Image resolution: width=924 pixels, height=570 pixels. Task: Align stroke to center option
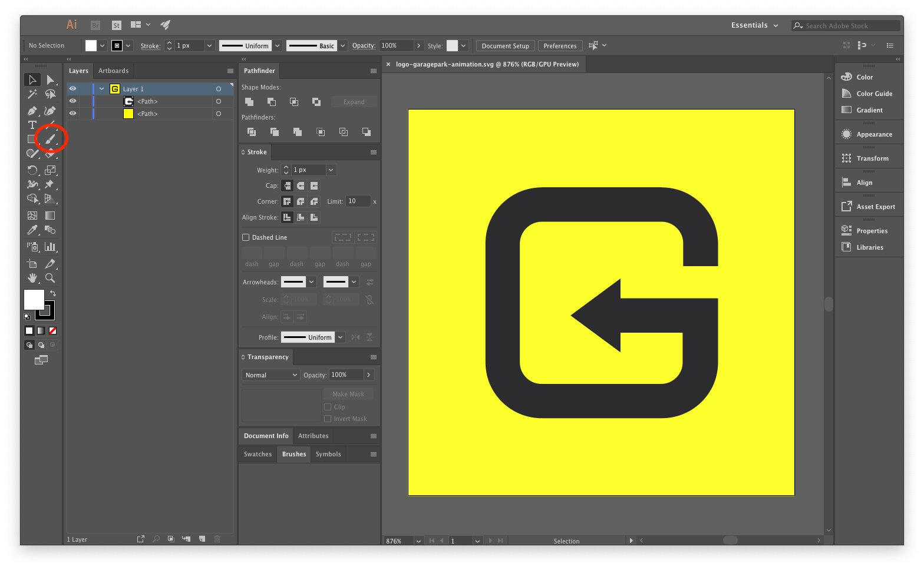point(287,217)
